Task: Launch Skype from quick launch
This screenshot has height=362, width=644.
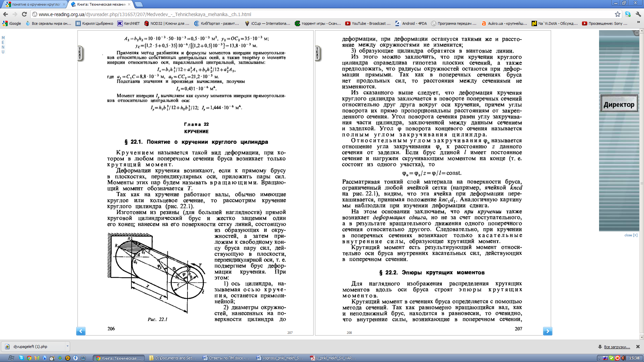Action: pos(21,358)
